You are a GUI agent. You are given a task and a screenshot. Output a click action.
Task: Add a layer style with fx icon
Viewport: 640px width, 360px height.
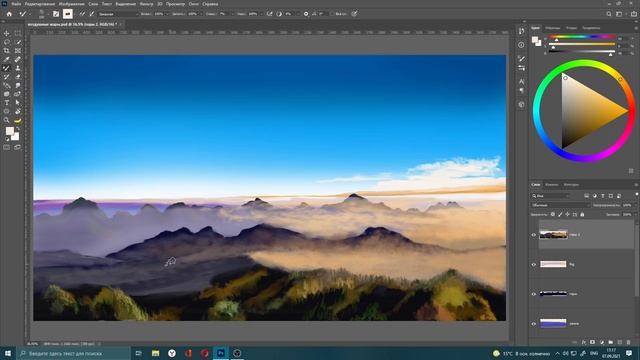[584, 342]
